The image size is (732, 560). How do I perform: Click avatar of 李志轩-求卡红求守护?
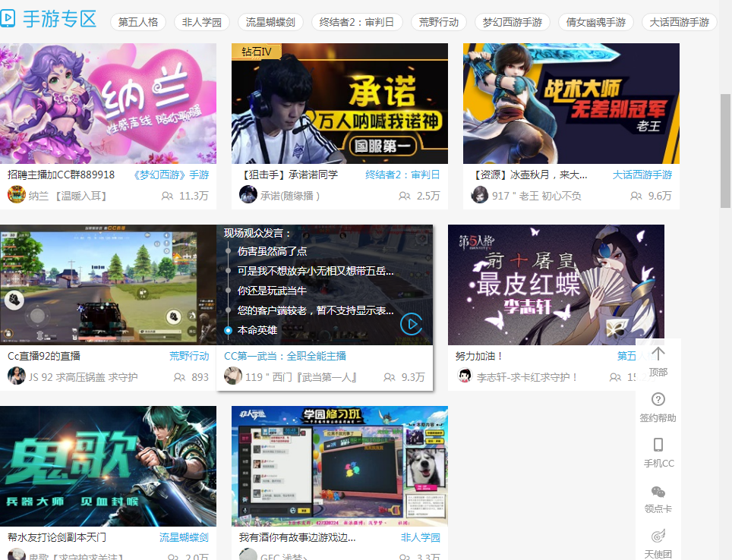click(x=465, y=376)
